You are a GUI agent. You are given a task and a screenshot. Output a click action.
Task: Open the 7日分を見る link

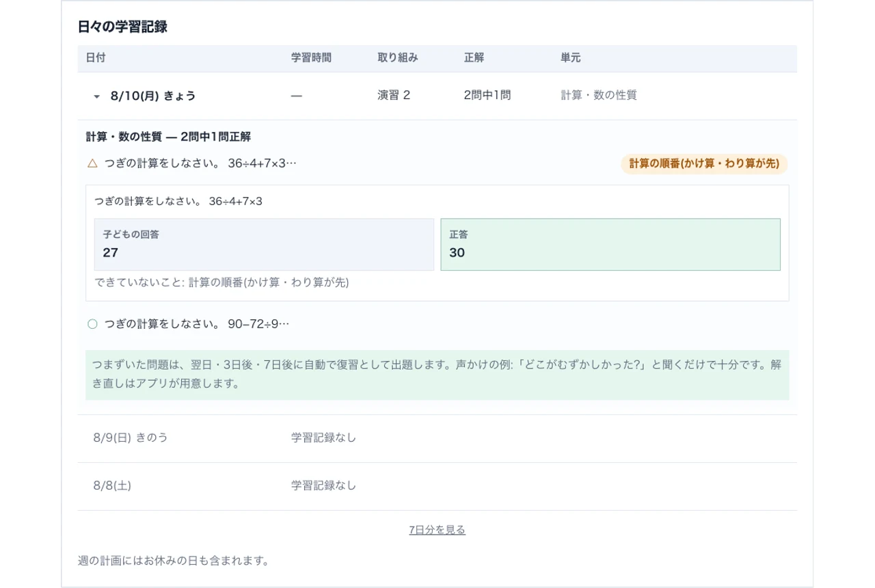tap(437, 530)
